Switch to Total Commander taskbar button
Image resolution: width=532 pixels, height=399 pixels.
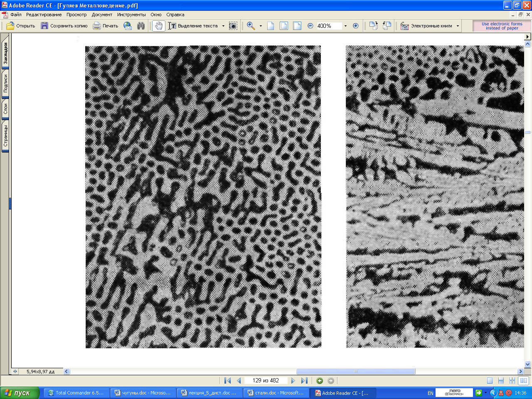click(x=77, y=393)
